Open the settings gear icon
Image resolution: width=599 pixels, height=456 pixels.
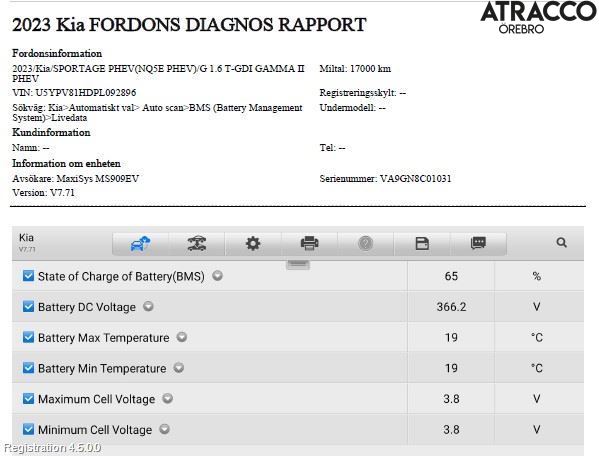253,243
